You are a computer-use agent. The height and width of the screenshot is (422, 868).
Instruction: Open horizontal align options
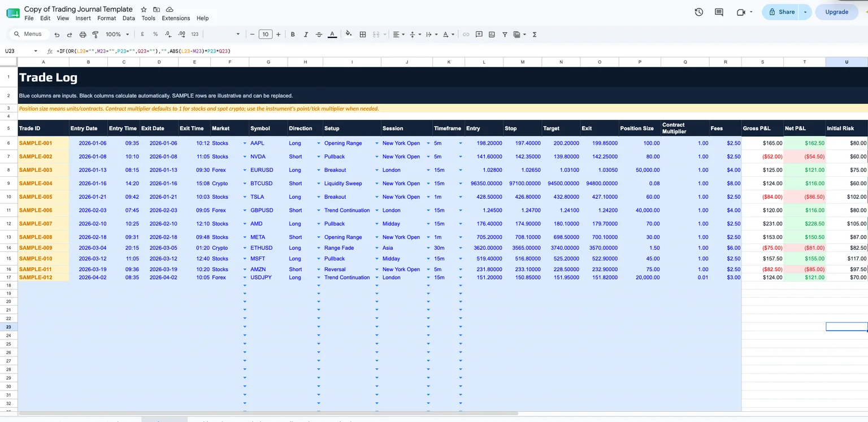point(398,34)
